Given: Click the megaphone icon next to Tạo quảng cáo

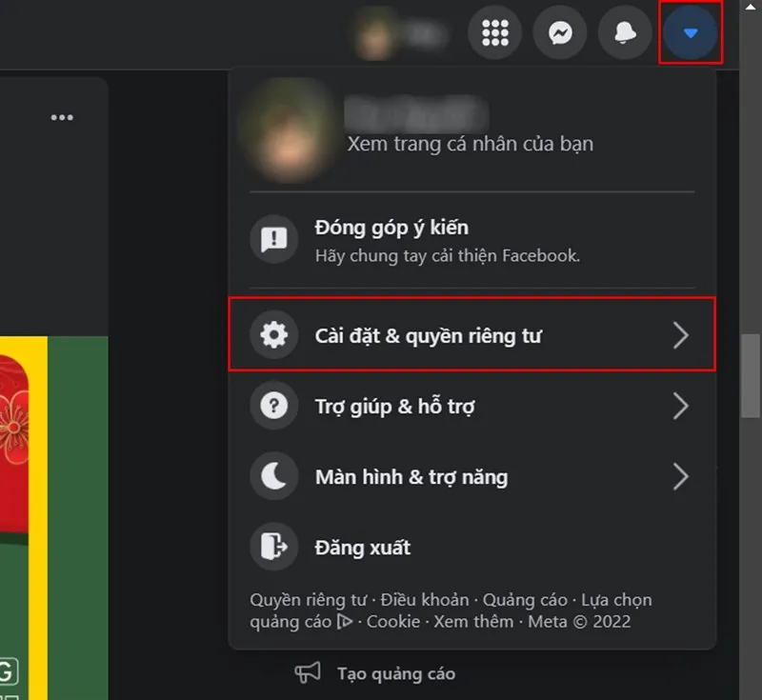Looking at the screenshot, I should 307,673.
